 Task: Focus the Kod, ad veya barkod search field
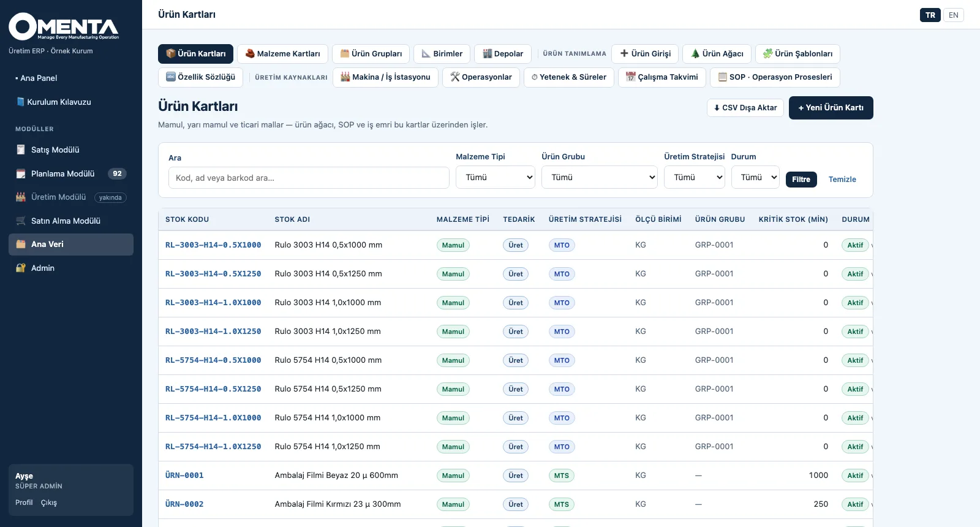click(309, 178)
